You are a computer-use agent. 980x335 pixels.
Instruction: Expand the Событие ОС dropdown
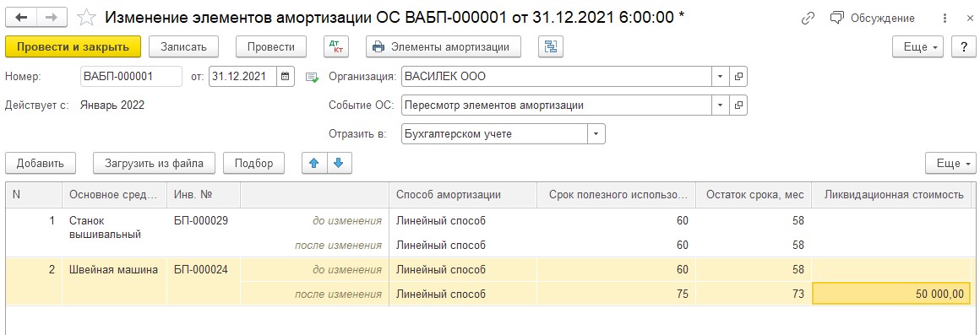[x=720, y=105]
